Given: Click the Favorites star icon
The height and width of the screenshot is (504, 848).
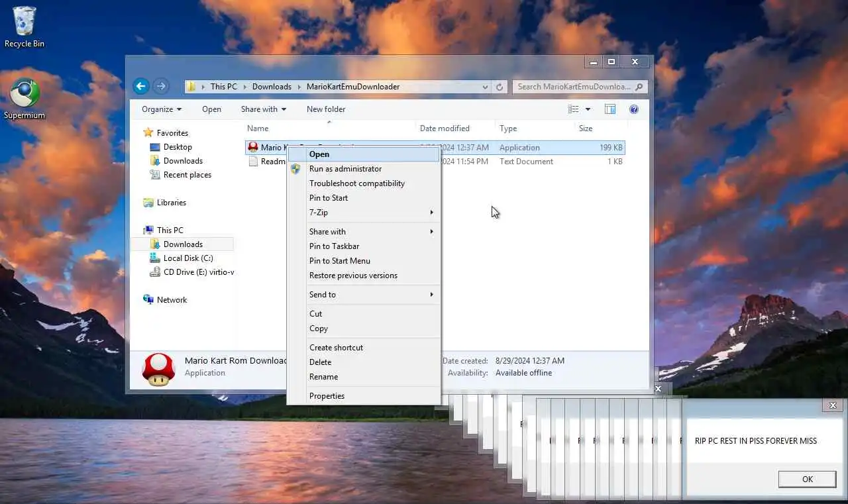Looking at the screenshot, I should 148,132.
